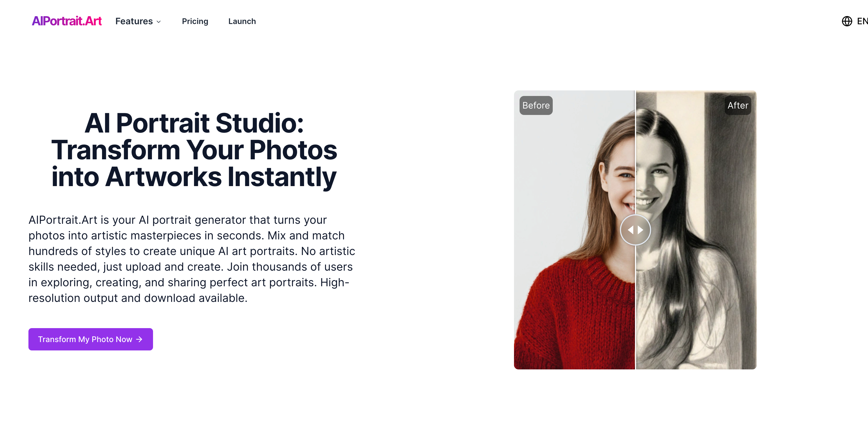Click the right arrow on slider handle
Image resolution: width=868 pixels, height=428 pixels.
(641, 230)
